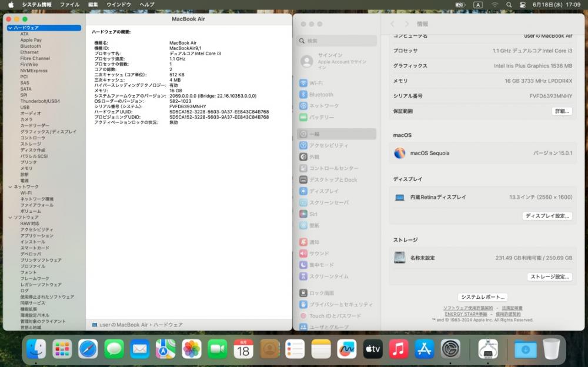
Task: Open Photos app in Dock
Action: point(192,349)
